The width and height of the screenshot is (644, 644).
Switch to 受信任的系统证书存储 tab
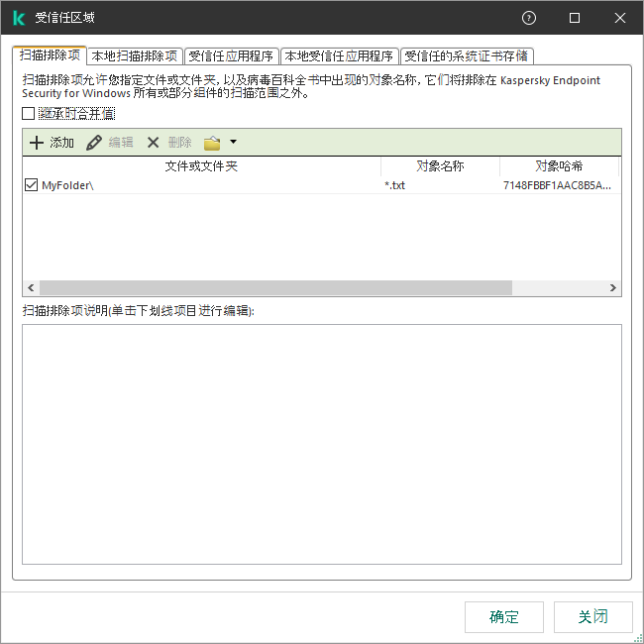pos(467,55)
